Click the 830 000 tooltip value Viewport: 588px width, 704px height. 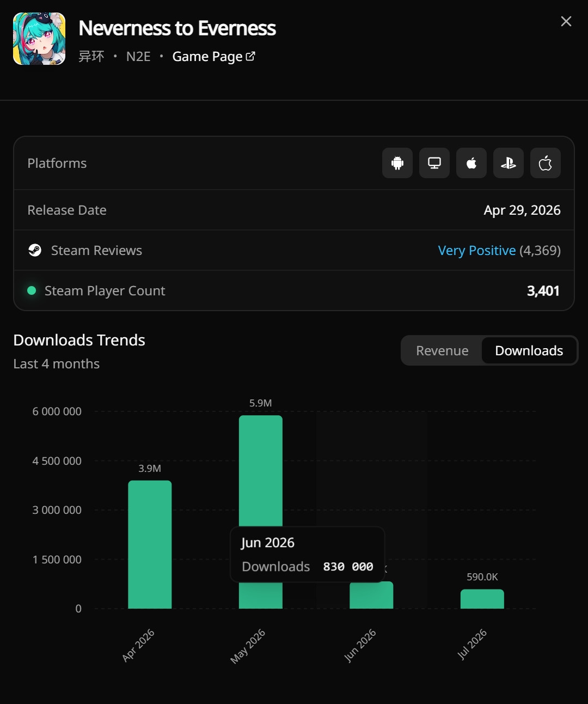(348, 567)
